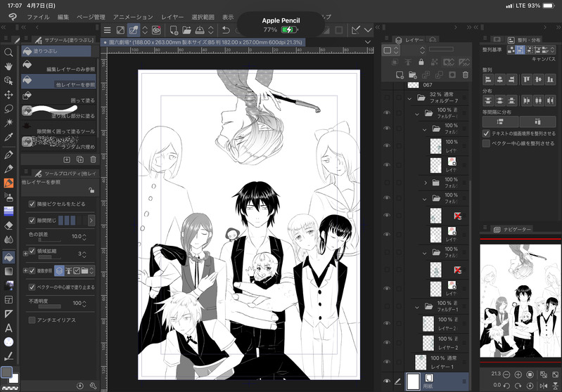Select the Lasso selection tool
The width and height of the screenshot is (562, 392).
pos(8,108)
